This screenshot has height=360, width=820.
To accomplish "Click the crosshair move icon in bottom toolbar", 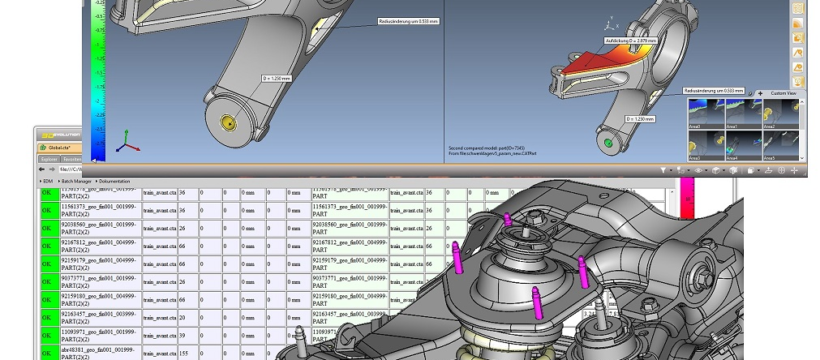I will coord(794,170).
